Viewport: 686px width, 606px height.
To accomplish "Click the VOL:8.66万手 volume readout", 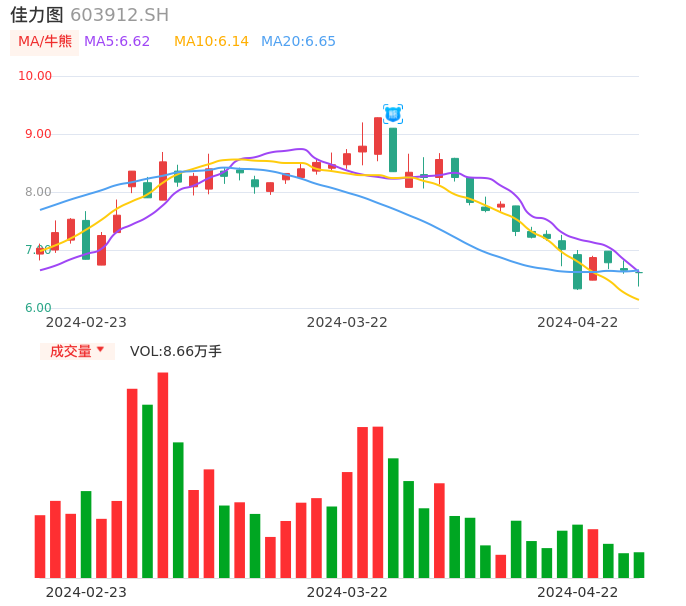I will click(176, 351).
